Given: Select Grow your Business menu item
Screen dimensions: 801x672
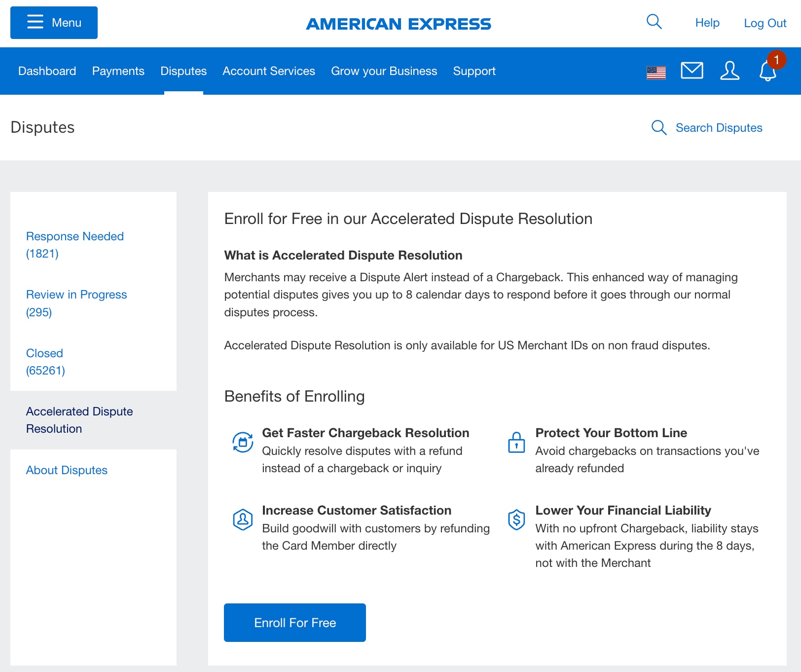Looking at the screenshot, I should (384, 71).
